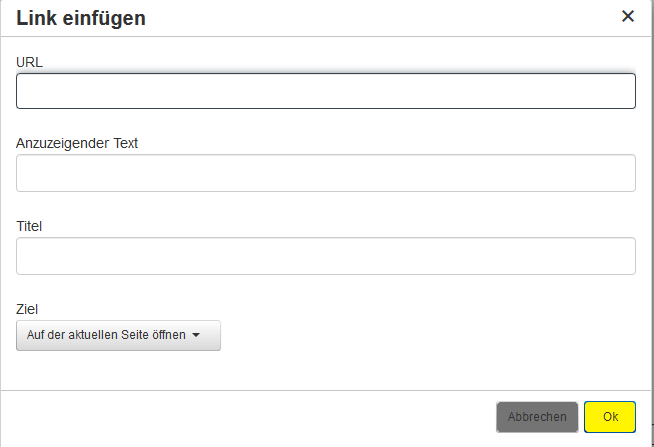Click the Ziel label
The width and height of the screenshot is (654, 447).
(x=28, y=310)
